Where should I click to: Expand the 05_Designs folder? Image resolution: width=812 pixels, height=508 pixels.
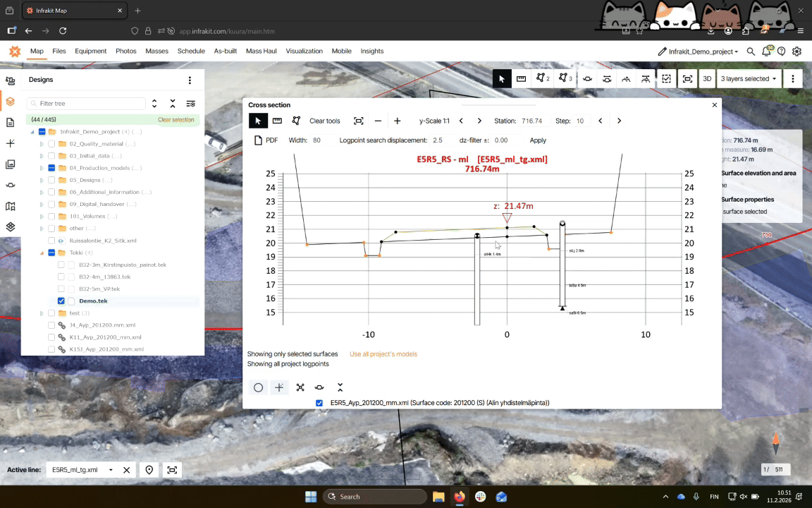click(42, 180)
